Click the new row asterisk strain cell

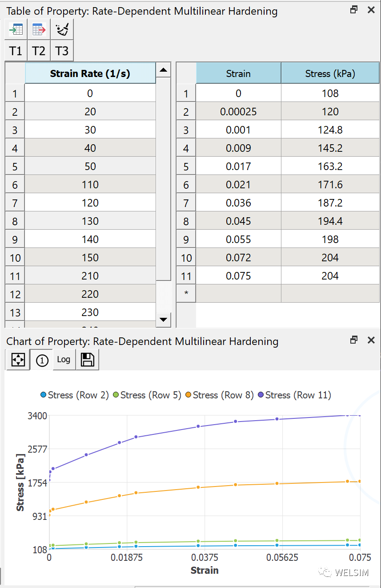(238, 293)
